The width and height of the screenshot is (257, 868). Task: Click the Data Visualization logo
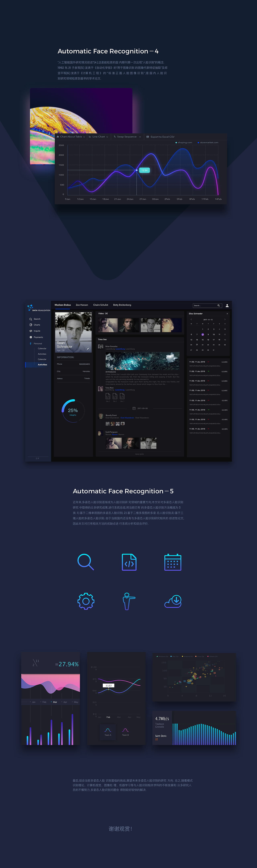pos(38,308)
